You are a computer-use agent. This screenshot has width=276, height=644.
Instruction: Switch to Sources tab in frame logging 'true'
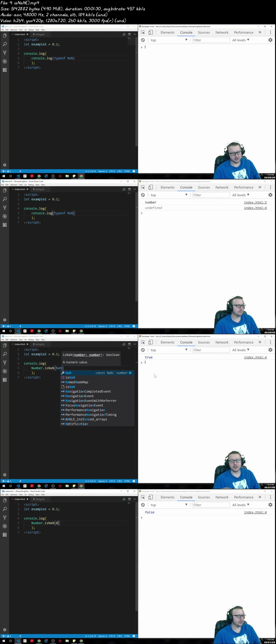[204, 342]
